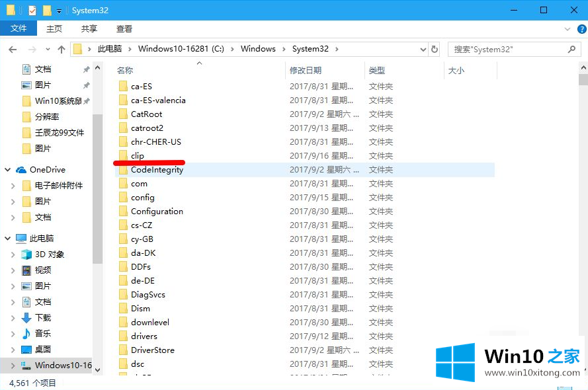Sort by 类型 column header
Image resolution: width=588 pixels, height=390 pixels.
tap(377, 70)
